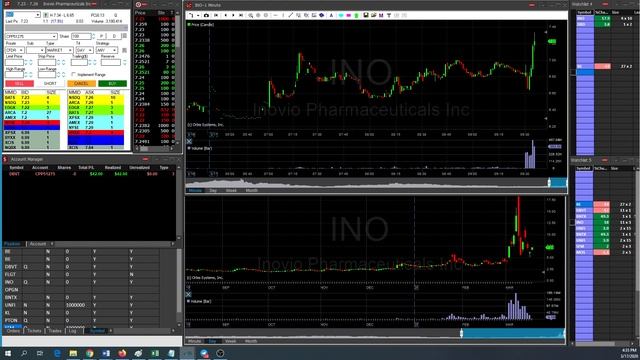The width and height of the screenshot is (640, 360).
Task: Select the PTON row in symbol list
Action: (82, 320)
